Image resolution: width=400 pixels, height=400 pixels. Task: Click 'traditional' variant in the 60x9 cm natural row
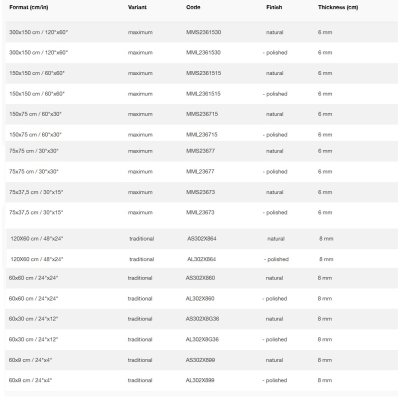tap(140, 360)
